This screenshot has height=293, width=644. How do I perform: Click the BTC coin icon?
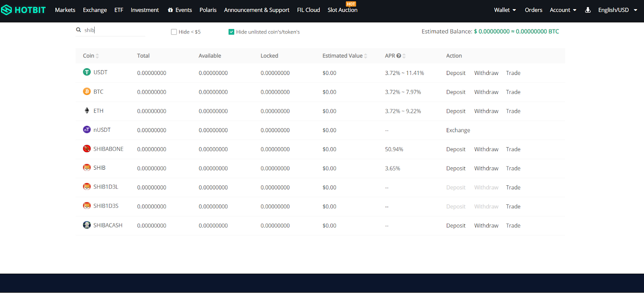pos(87,91)
